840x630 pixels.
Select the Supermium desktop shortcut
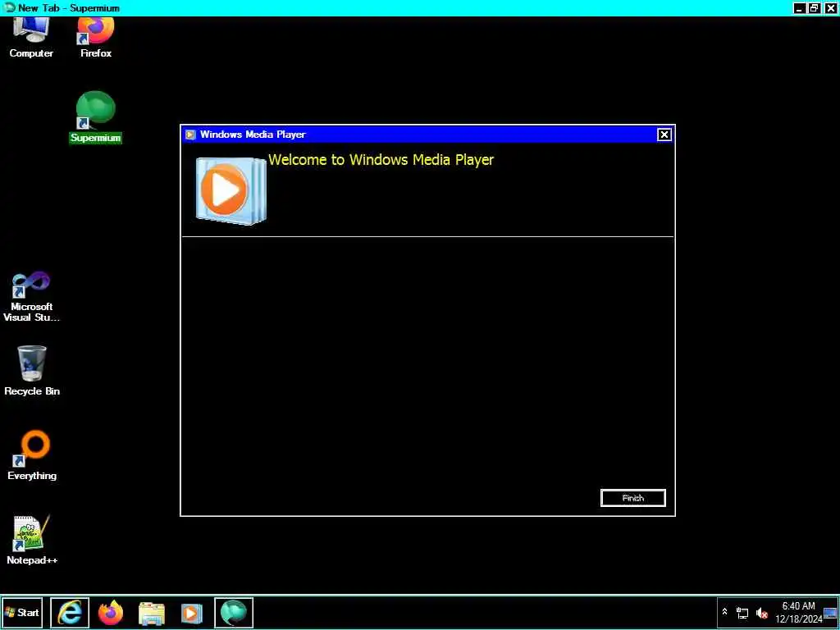pyautogui.click(x=95, y=117)
